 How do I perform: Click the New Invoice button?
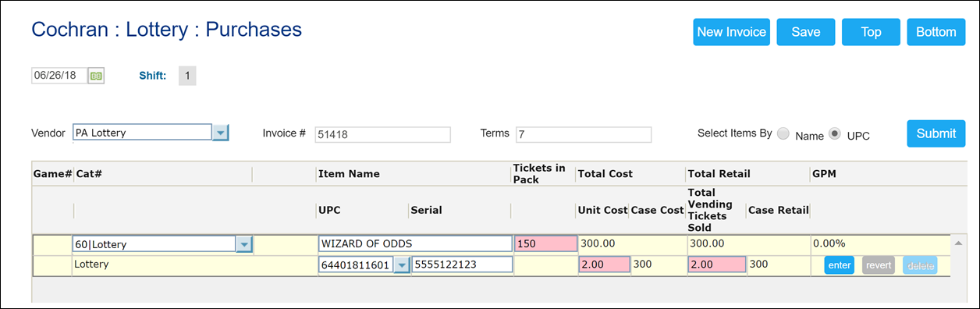coord(731,32)
